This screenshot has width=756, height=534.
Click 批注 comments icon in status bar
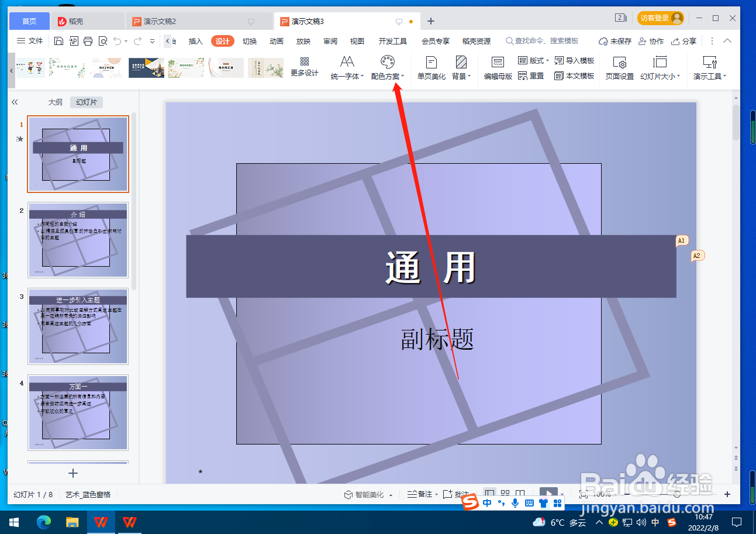click(456, 494)
